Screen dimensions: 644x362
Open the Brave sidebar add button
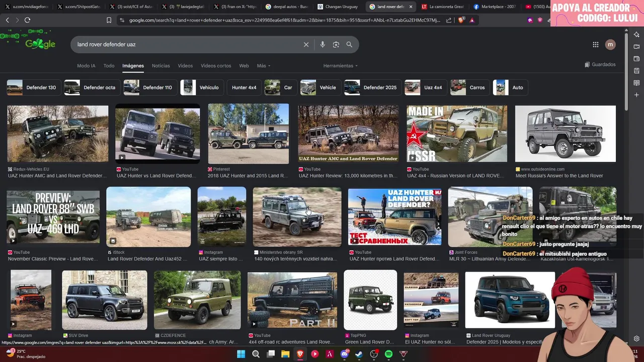636,95
